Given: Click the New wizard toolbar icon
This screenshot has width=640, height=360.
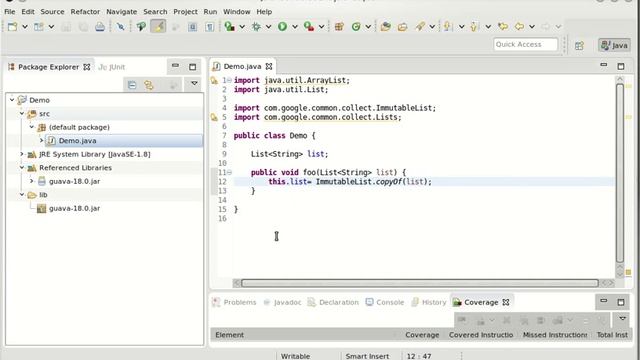Looking at the screenshot, I should coord(13,27).
